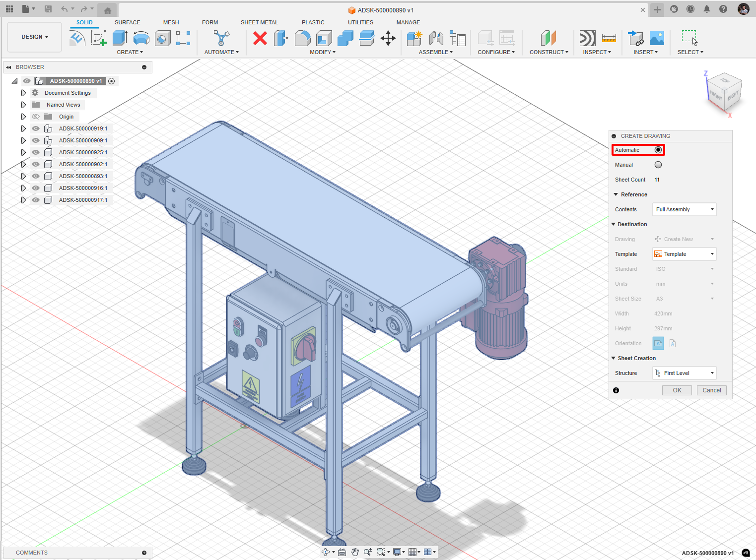This screenshot has width=756, height=560.
Task: Open the Template dropdown
Action: point(685,254)
